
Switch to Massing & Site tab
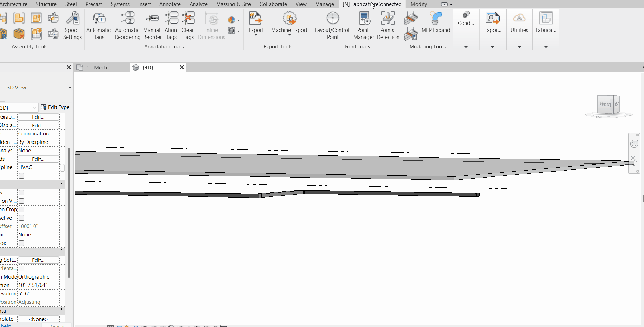click(x=233, y=4)
